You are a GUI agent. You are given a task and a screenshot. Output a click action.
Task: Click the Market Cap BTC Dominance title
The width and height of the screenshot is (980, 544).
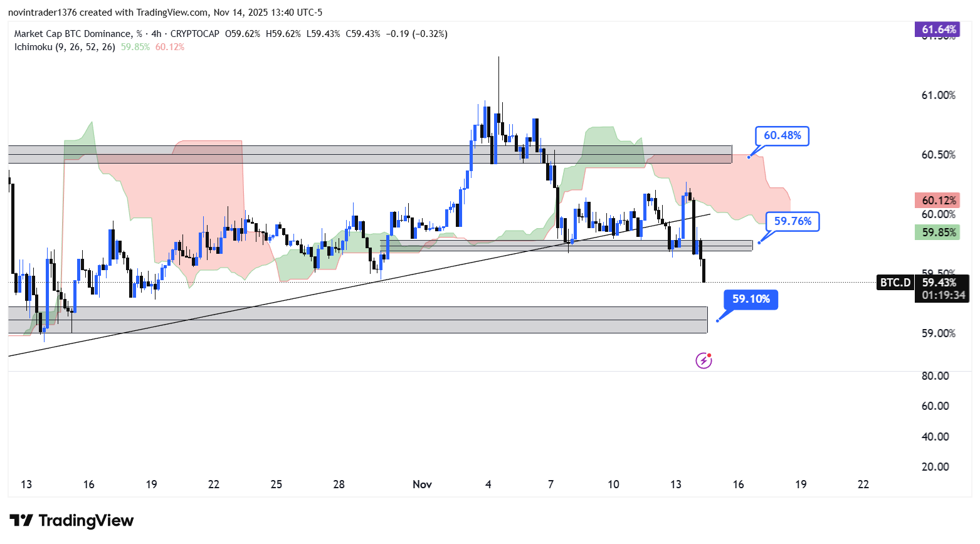click(73, 34)
